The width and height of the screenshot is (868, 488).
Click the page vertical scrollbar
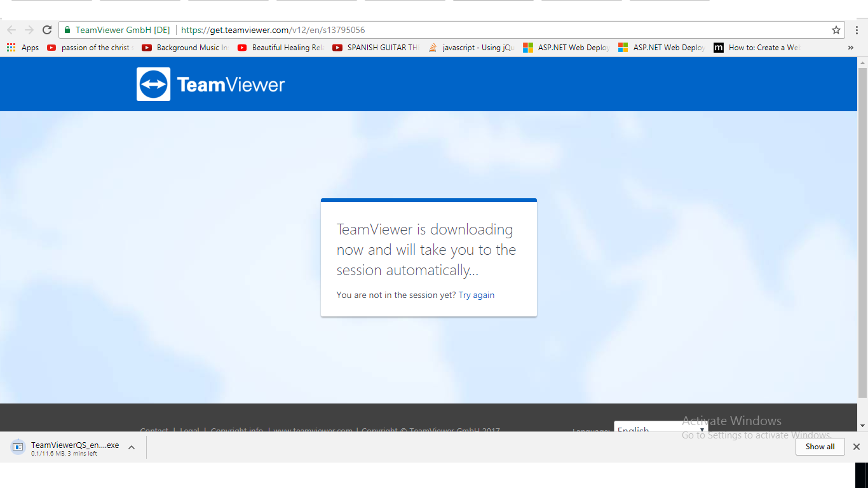(862, 232)
